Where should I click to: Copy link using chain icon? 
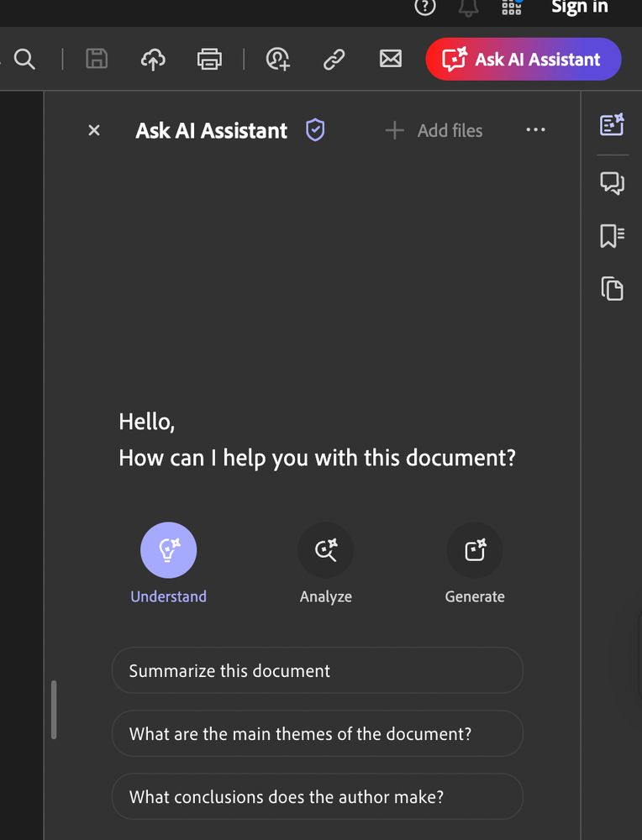point(334,59)
